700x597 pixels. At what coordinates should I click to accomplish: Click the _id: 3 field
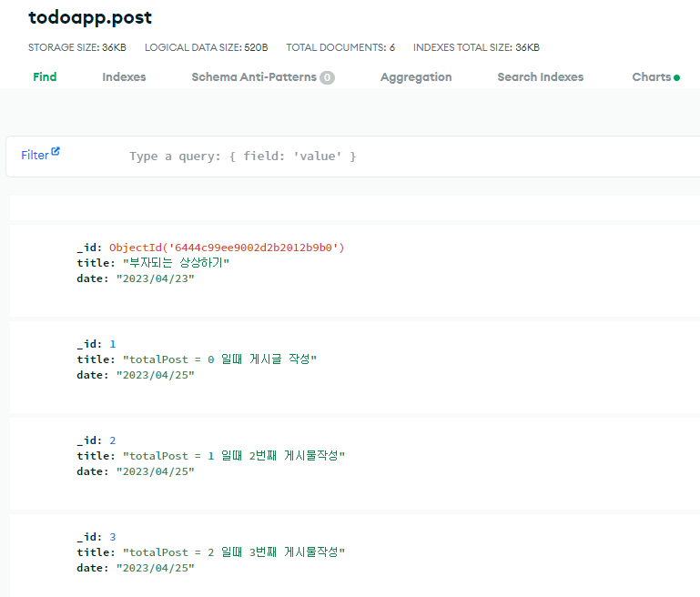96,537
